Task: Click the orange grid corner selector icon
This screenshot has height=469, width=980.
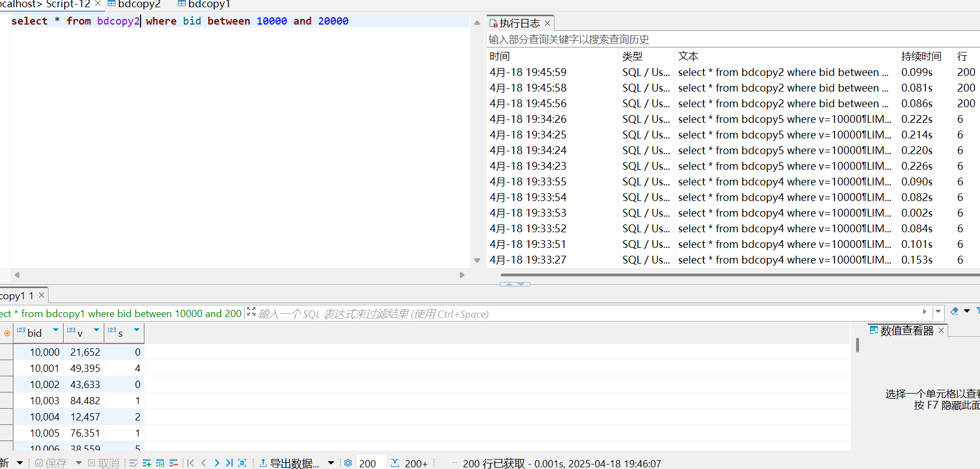Action: pos(7,333)
